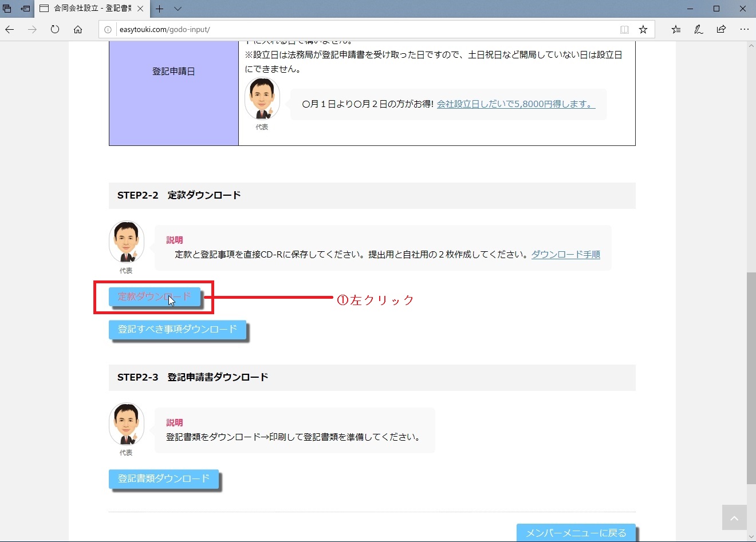
Task: Click the scroll-to-top arrow button
Action: coord(734,517)
